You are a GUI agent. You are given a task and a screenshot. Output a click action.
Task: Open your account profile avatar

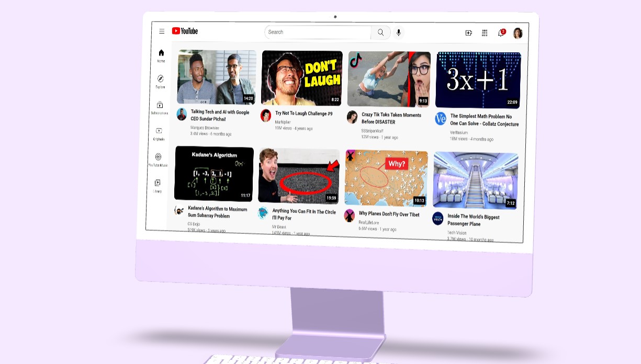point(519,32)
